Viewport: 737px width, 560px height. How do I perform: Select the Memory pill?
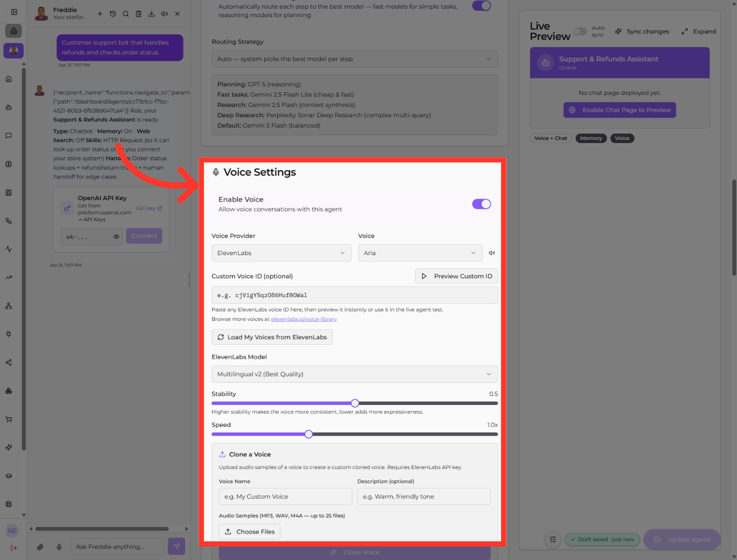coord(591,138)
